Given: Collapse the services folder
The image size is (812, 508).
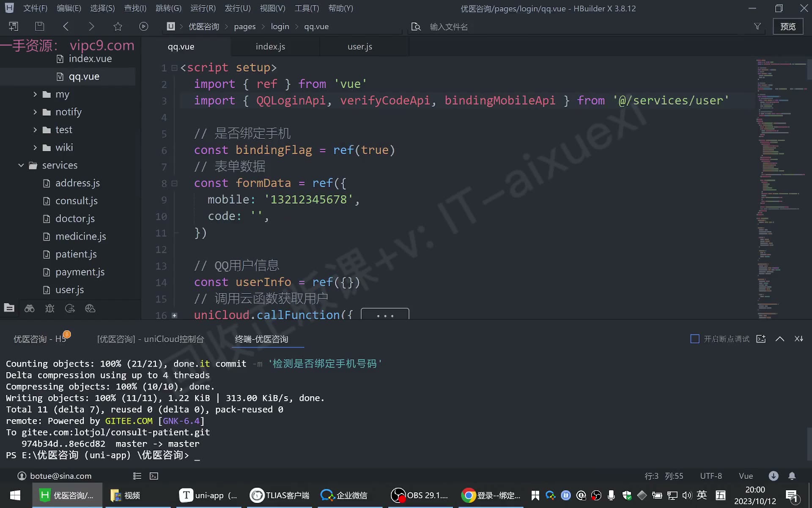Looking at the screenshot, I should coord(21,165).
